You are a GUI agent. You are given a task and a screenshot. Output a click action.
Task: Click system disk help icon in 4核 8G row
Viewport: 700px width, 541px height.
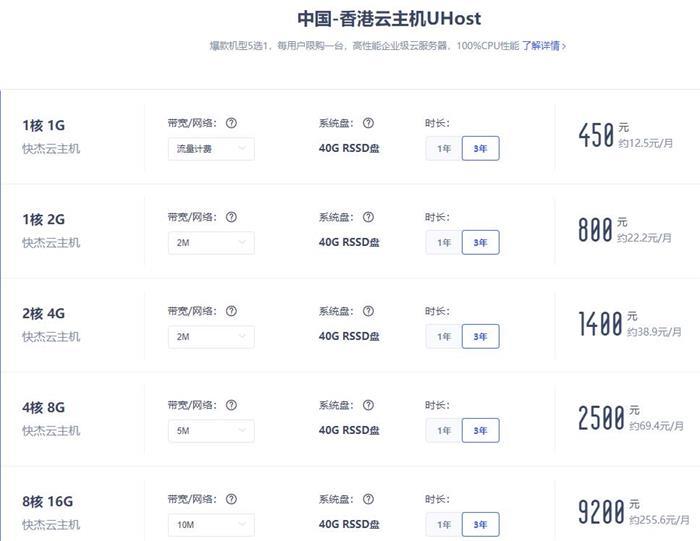click(368, 405)
